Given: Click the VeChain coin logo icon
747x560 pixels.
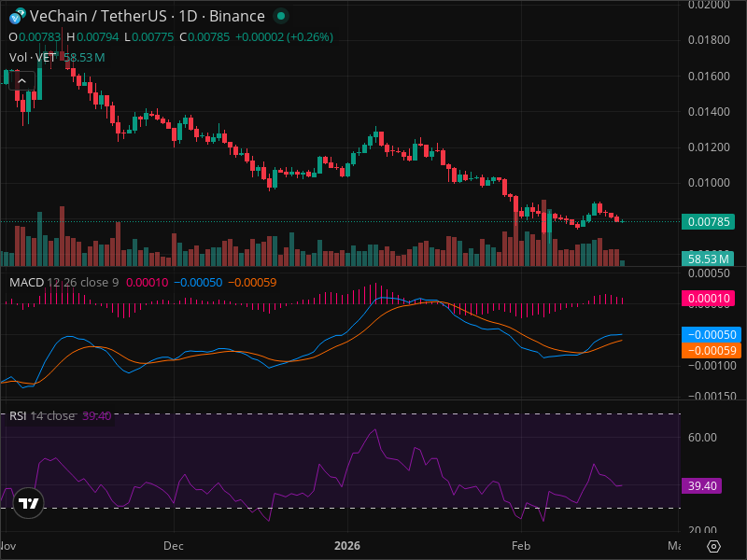Looking at the screenshot, I should [18, 16].
